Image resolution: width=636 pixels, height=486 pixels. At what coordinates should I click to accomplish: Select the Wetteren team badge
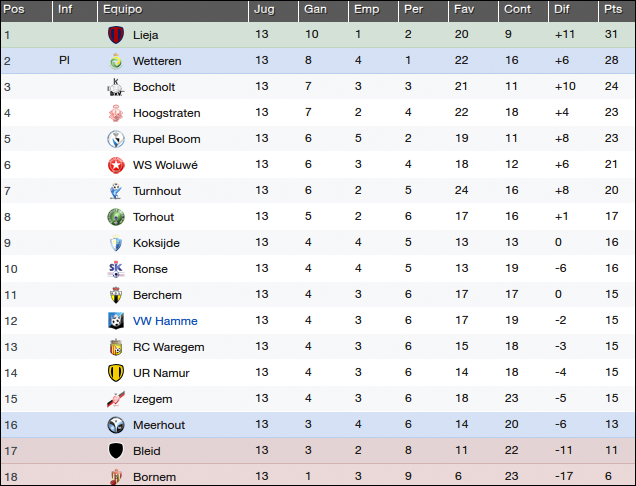116,61
